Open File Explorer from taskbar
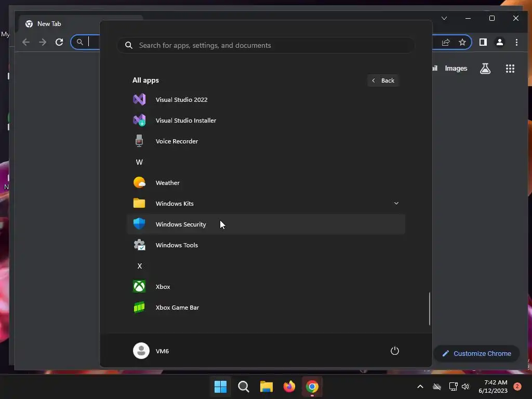This screenshot has height=399, width=532. pyautogui.click(x=267, y=387)
